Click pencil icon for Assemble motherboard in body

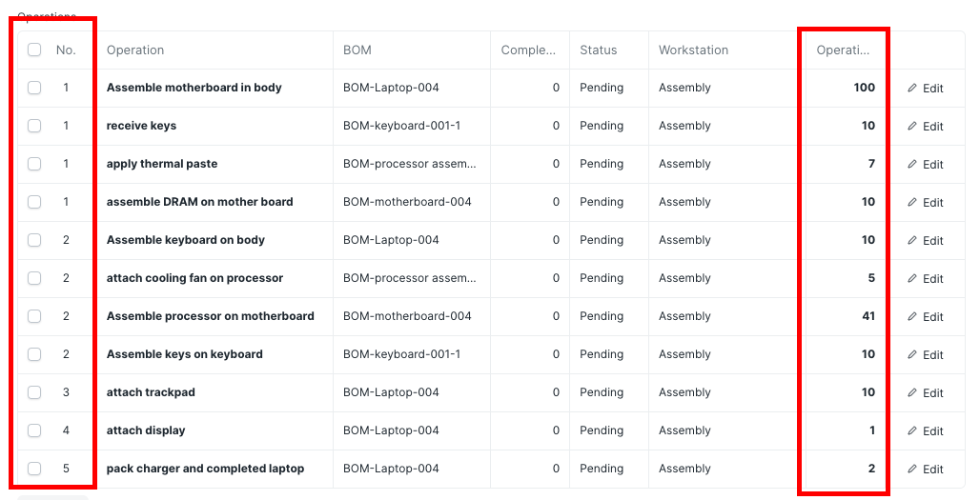coord(912,88)
